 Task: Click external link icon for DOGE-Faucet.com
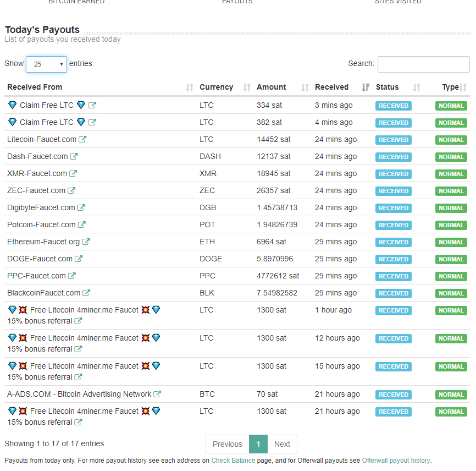tap(79, 259)
